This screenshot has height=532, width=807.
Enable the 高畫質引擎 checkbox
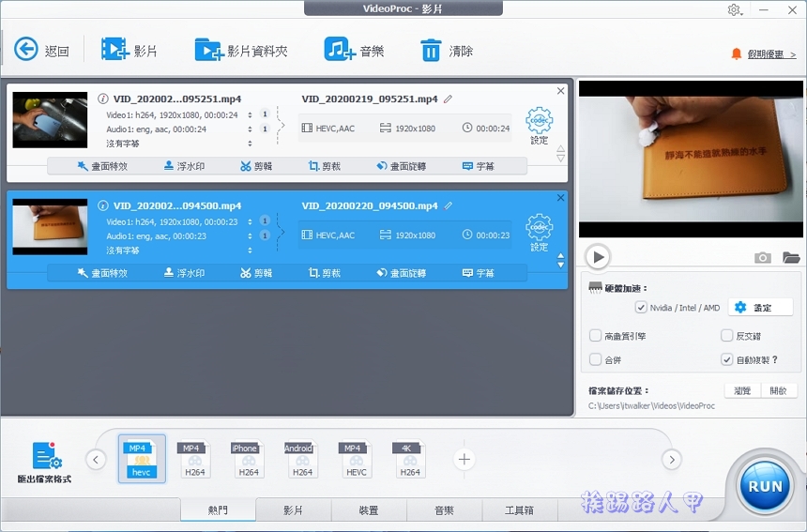[596, 336]
